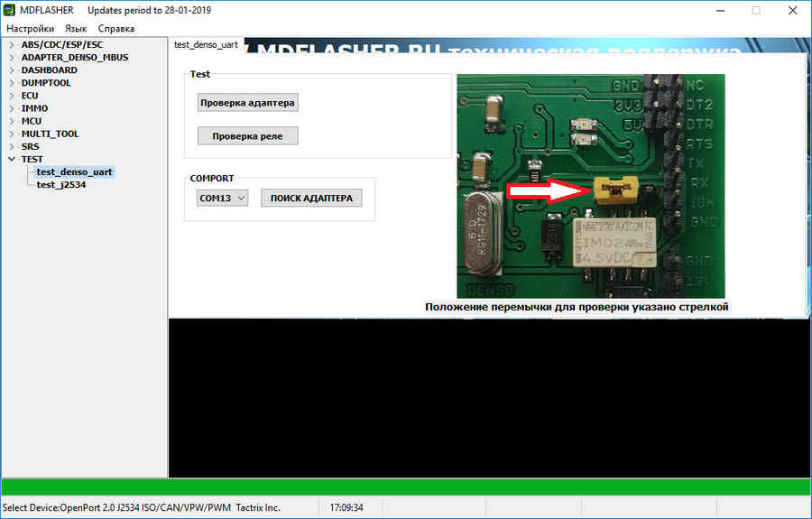The width and height of the screenshot is (812, 519).
Task: Open the COM13 port dropdown
Action: [222, 198]
